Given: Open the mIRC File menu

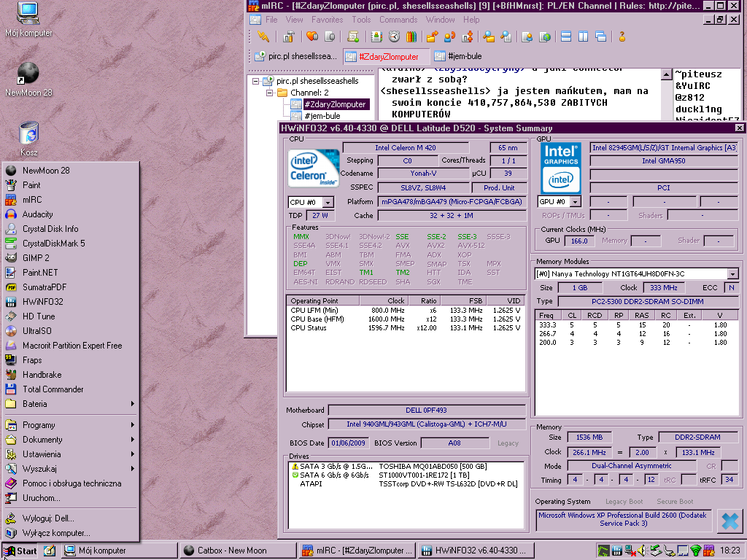Looking at the screenshot, I should pos(271,20).
